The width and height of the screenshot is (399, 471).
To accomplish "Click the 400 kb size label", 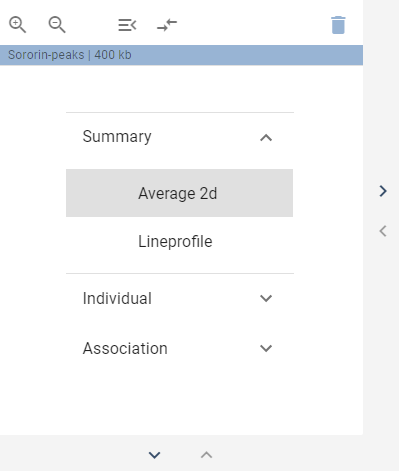I will [113, 55].
